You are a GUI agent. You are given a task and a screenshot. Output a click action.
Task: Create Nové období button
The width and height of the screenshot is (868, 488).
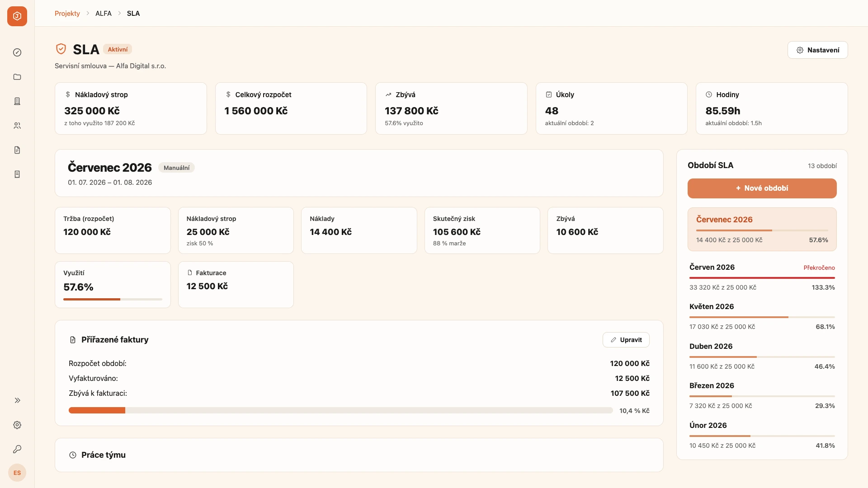pos(762,188)
